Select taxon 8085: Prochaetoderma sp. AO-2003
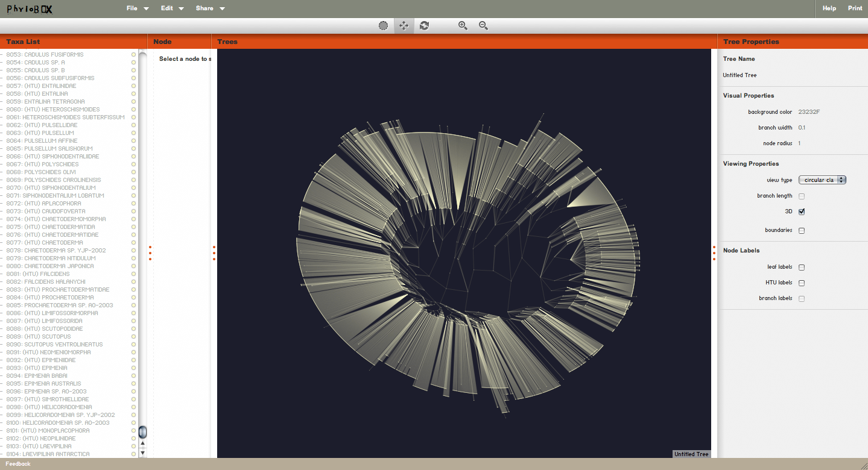868x470 pixels. pyautogui.click(x=60, y=305)
